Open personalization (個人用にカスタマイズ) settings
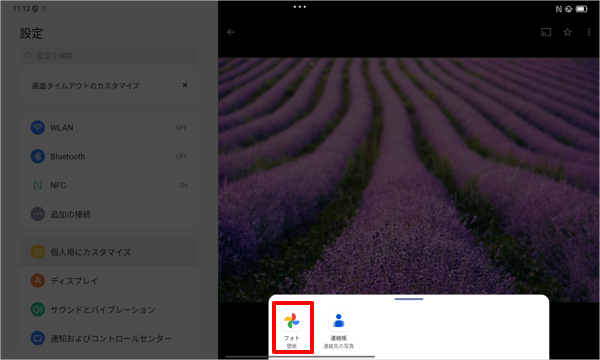 (x=109, y=252)
